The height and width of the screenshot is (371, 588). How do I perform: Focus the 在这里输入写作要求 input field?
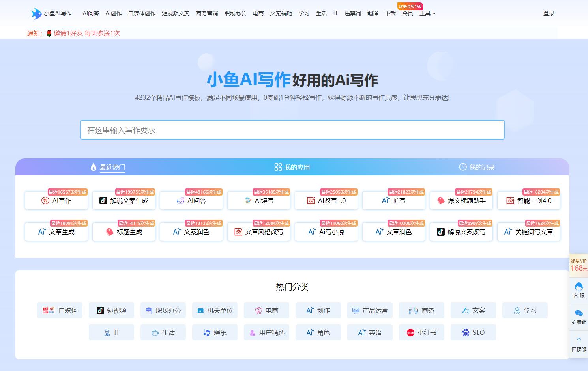[x=292, y=130]
